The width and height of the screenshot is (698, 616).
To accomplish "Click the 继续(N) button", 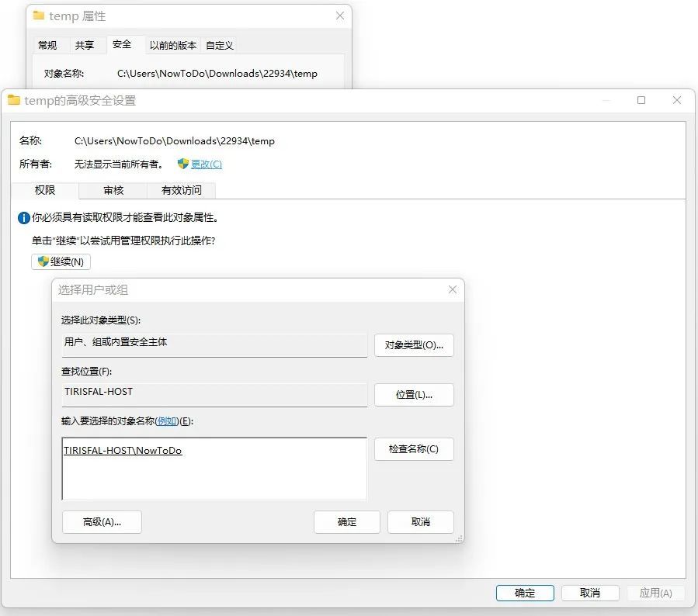I will pyautogui.click(x=61, y=261).
